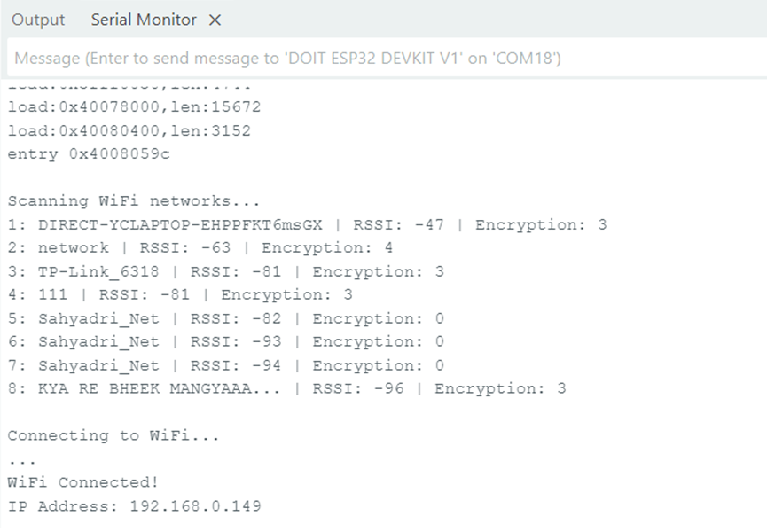The height and width of the screenshot is (532, 767).
Task: Click the KYA RE BHEEK MANGYAAA entry
Action: 286,388
